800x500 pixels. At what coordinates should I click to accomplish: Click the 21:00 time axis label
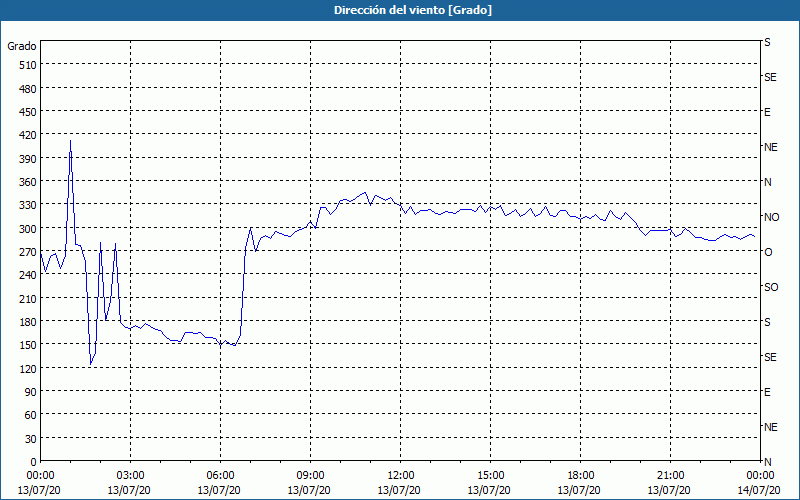[x=670, y=476]
